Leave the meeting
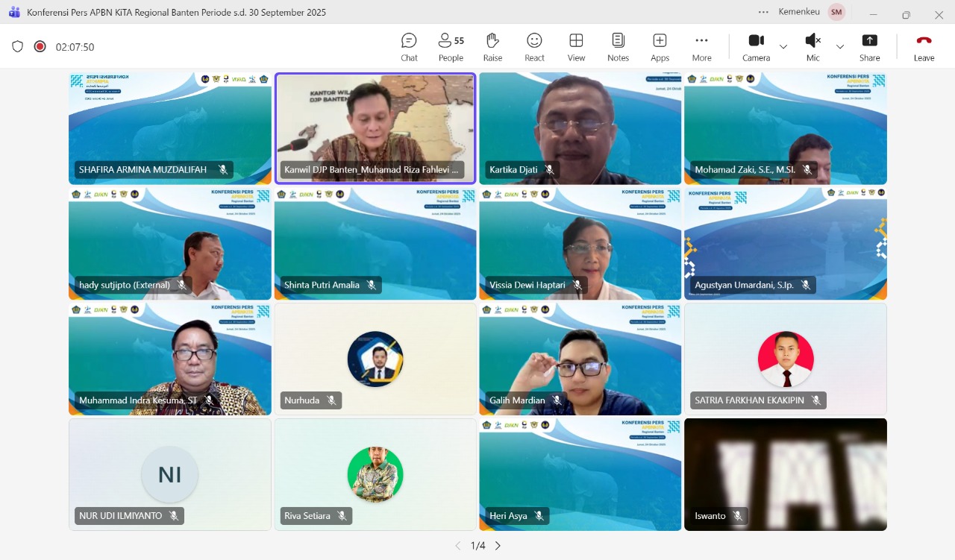 [x=924, y=47]
